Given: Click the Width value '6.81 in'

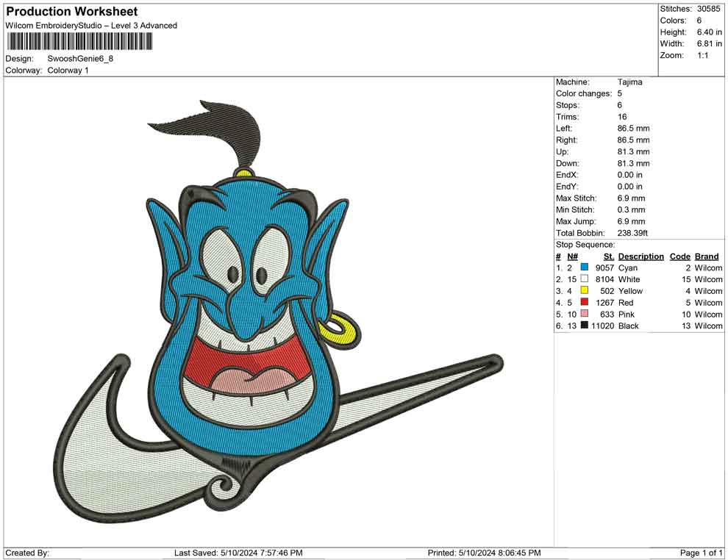Looking at the screenshot, I should (x=710, y=43).
